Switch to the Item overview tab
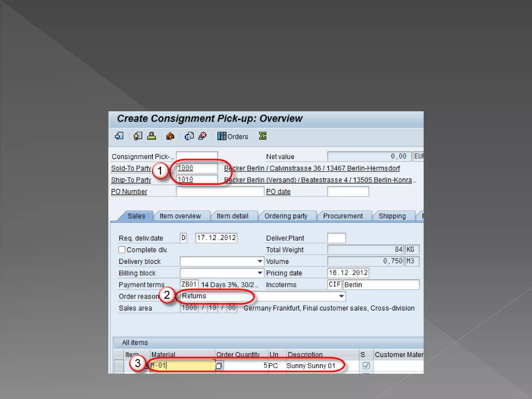 [180, 216]
